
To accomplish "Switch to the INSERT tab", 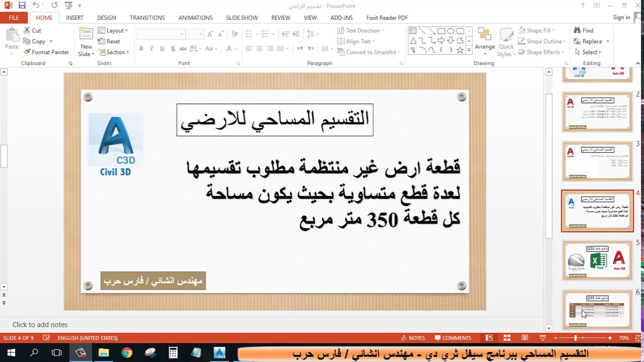I will pos(74,18).
